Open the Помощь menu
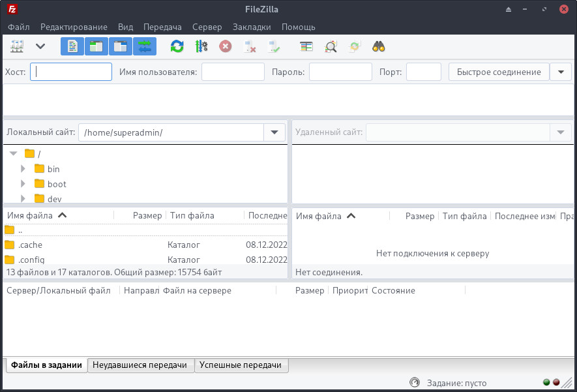577x392 pixels. pyautogui.click(x=299, y=27)
